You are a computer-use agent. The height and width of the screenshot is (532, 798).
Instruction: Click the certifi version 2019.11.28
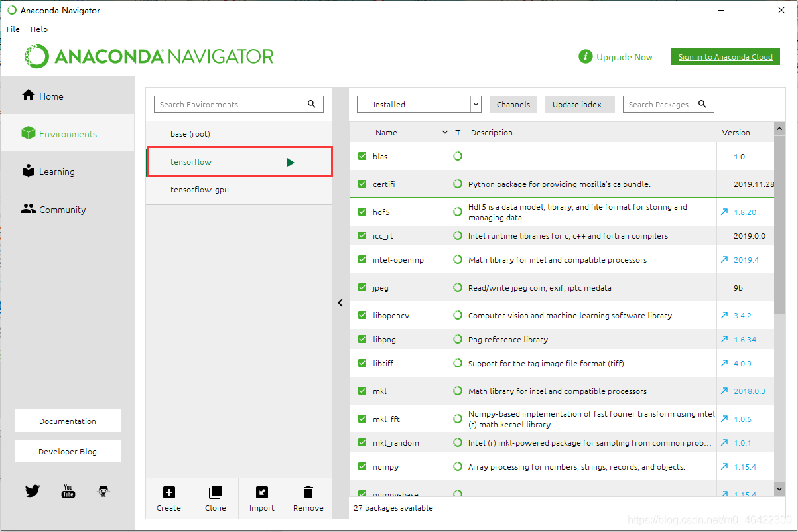point(754,184)
